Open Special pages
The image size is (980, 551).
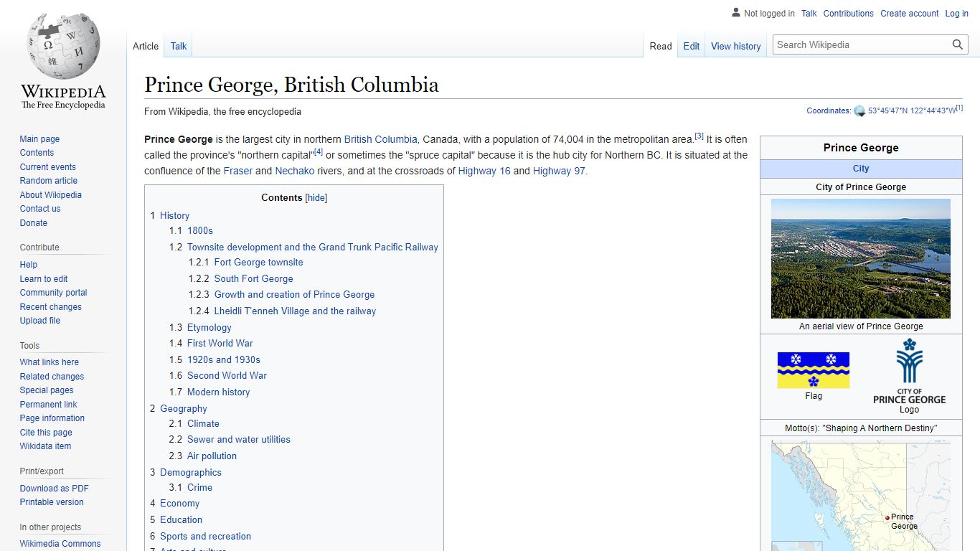point(47,390)
